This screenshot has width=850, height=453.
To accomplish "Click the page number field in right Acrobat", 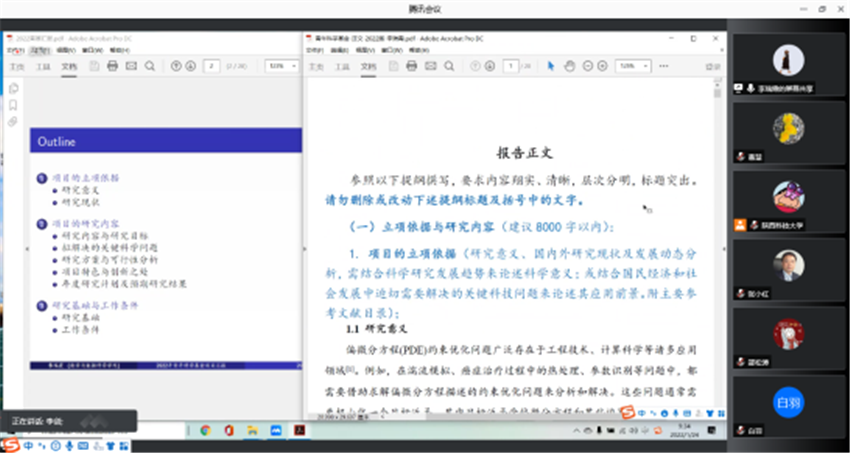I will point(512,66).
